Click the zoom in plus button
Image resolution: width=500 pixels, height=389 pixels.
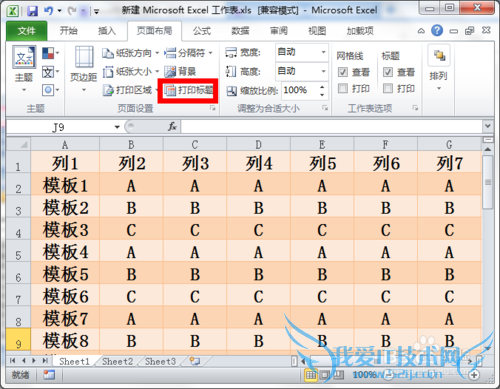tap(474, 375)
